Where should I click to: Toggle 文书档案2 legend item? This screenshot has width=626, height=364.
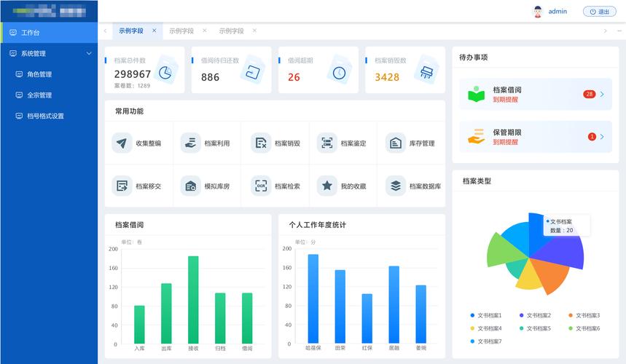(x=535, y=315)
